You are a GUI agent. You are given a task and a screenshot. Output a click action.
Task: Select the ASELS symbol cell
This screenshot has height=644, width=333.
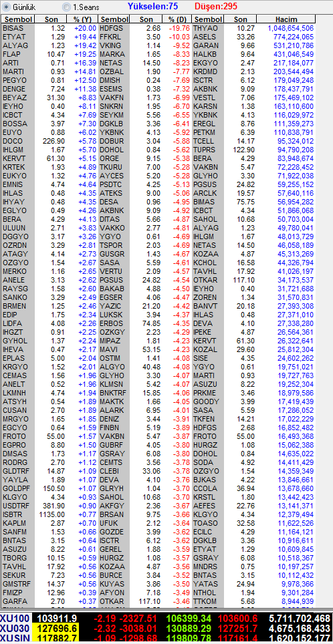click(x=208, y=37)
